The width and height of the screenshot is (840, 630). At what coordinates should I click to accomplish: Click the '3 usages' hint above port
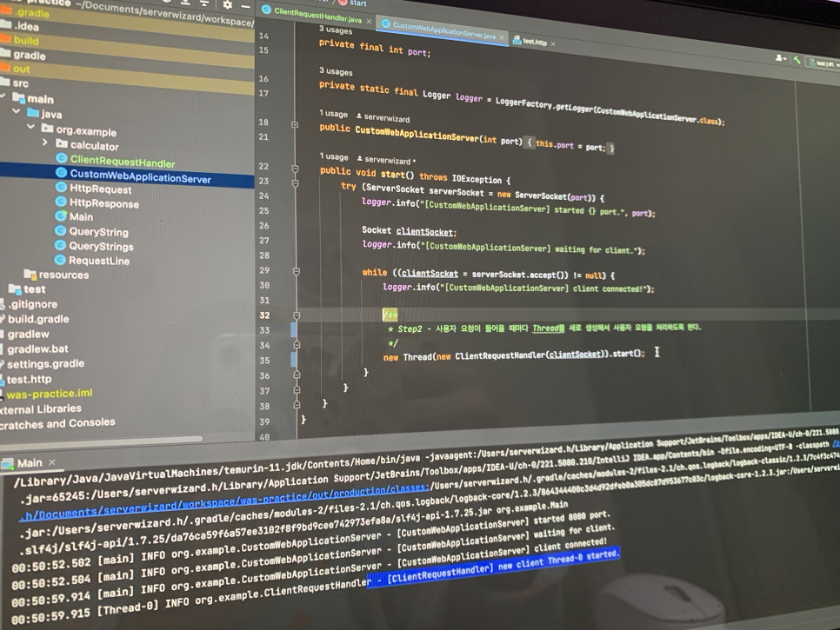tap(336, 30)
